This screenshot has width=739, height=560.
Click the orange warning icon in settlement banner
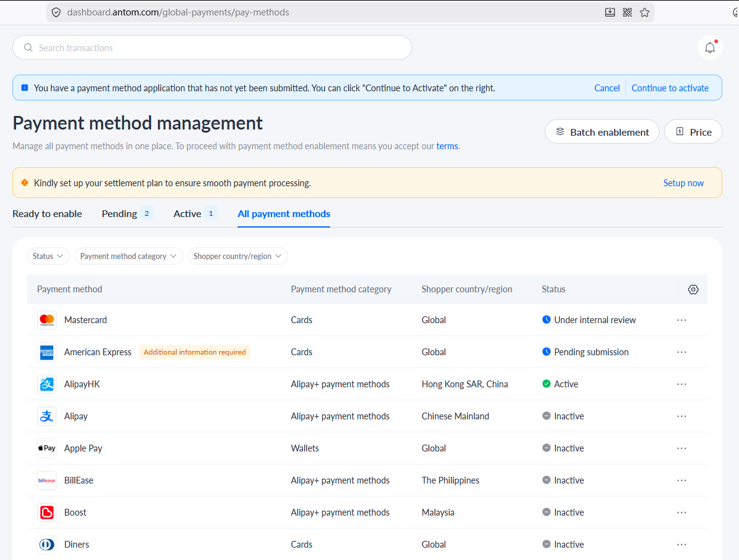click(25, 183)
